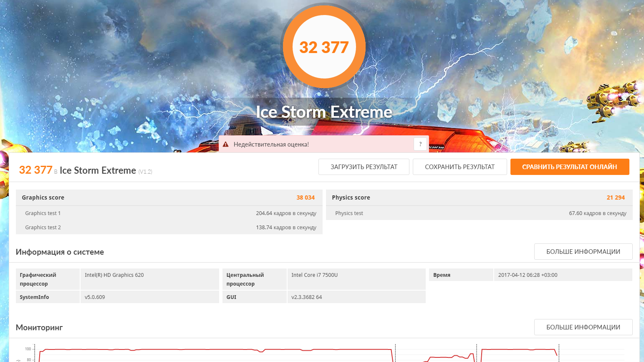Click the large Ice Storm Extreme banner title
This screenshot has height=362, width=644.
[x=324, y=112]
